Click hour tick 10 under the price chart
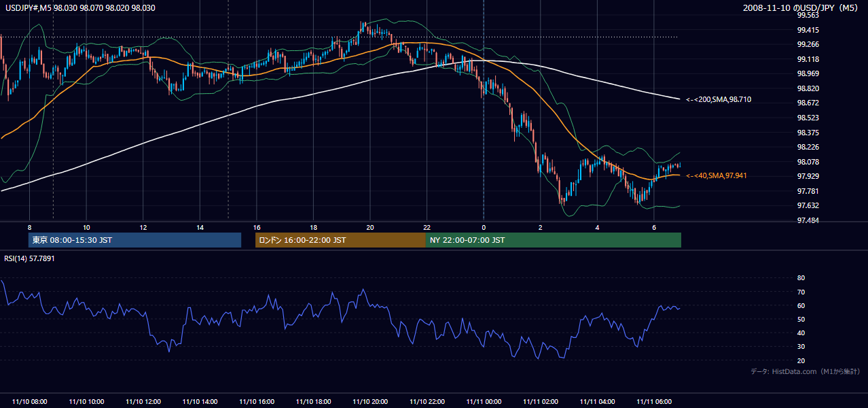 tap(86, 227)
